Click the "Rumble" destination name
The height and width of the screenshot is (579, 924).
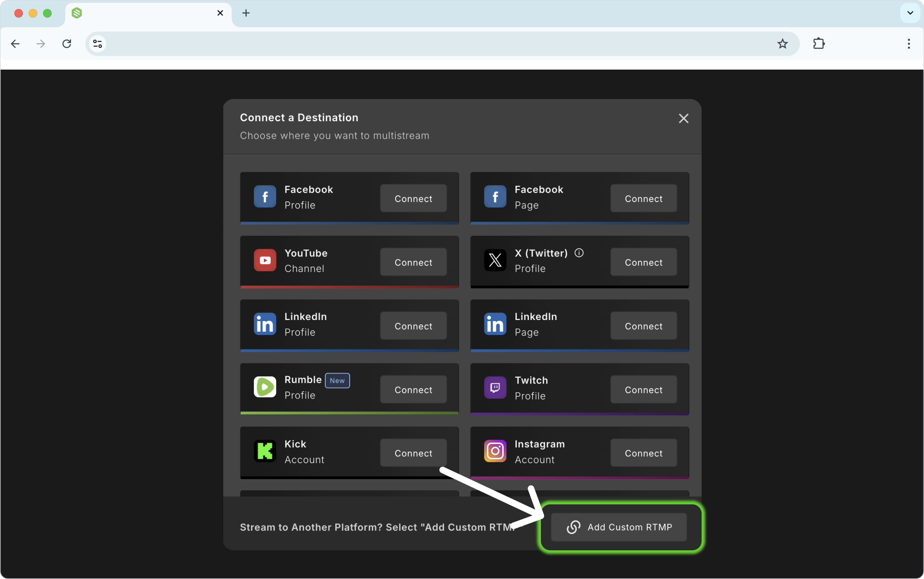(x=303, y=380)
